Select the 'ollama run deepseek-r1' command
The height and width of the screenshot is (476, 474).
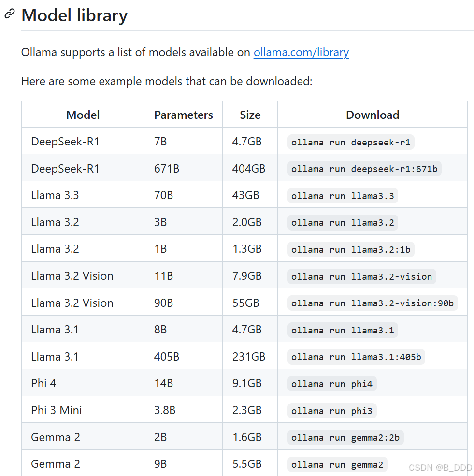351,142
